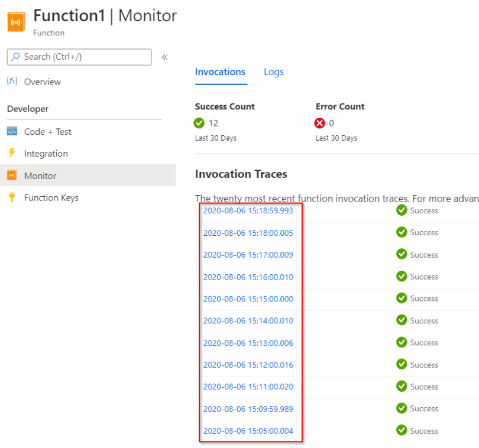479x448 pixels.
Task: Click the Function1 orange function icon
Action: coord(16,22)
